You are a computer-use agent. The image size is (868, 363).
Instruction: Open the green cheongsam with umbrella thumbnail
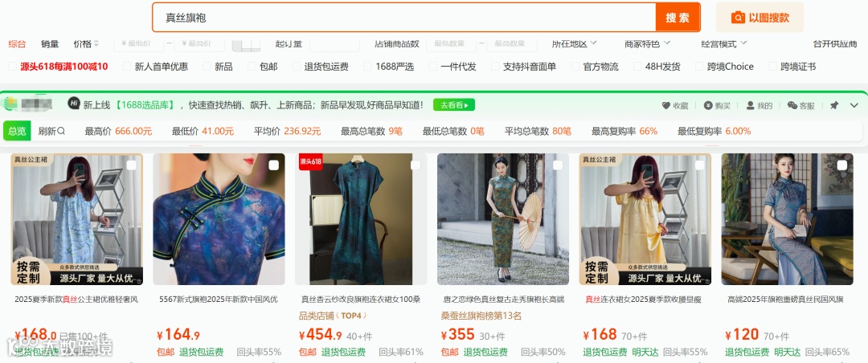click(x=502, y=219)
